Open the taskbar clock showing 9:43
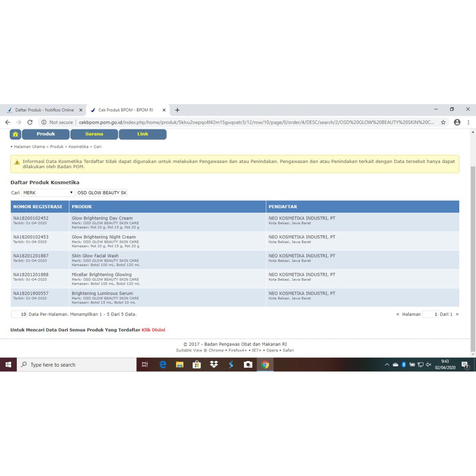This screenshot has height=476, width=476. (x=445, y=364)
